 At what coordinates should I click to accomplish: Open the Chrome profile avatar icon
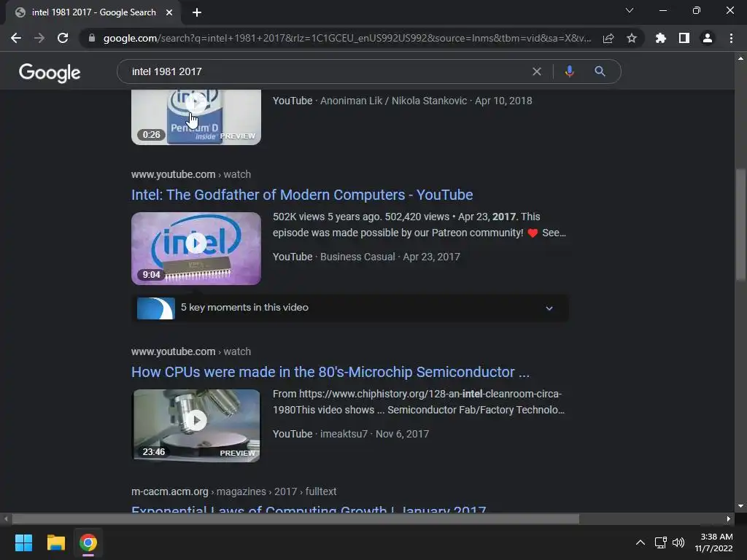click(x=708, y=38)
